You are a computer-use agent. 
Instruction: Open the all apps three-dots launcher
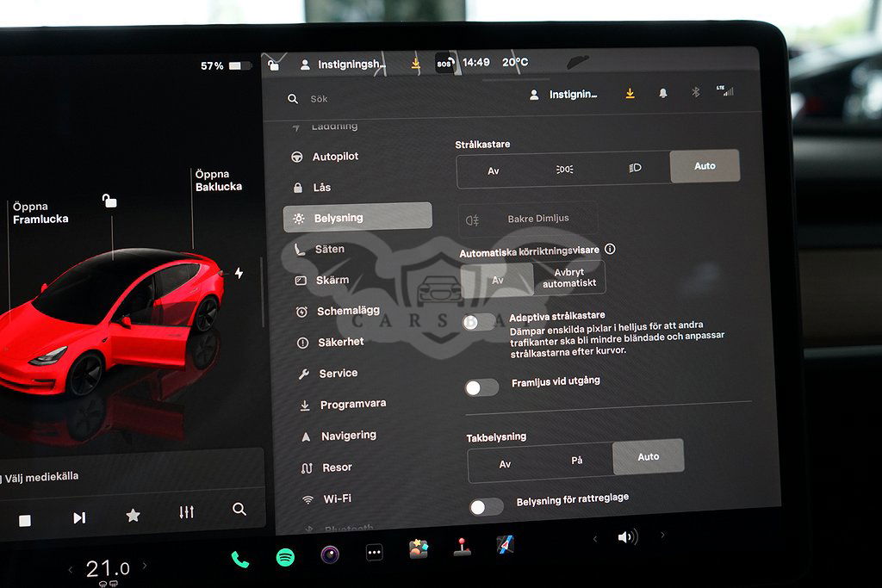(374, 553)
